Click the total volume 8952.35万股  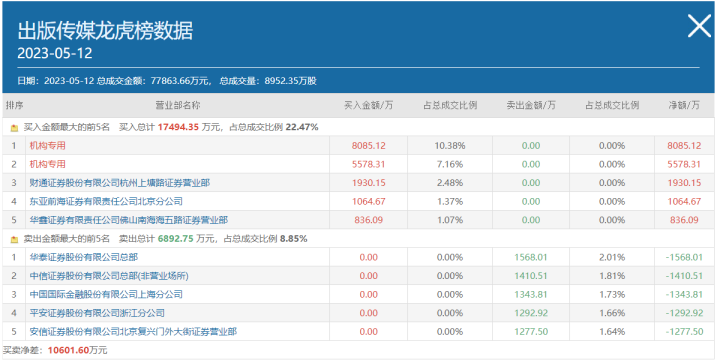tap(290, 81)
